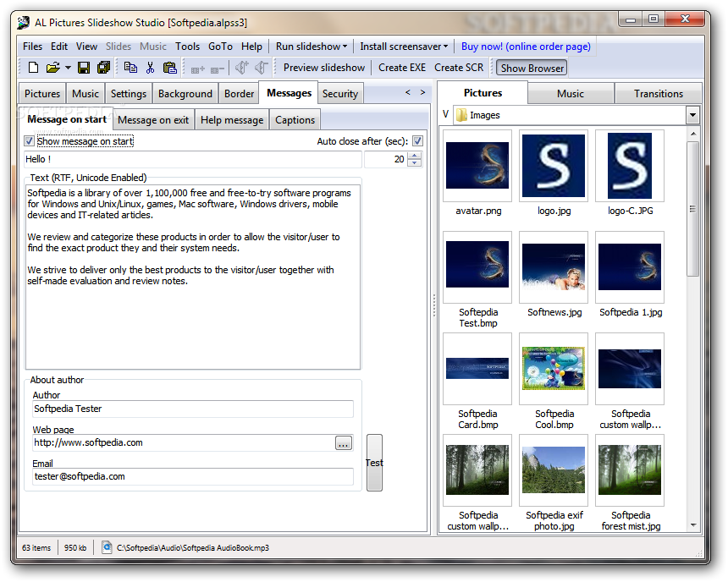Show the previous tabs with left arrow
Viewport: 728px width, 582px height.
408,92
